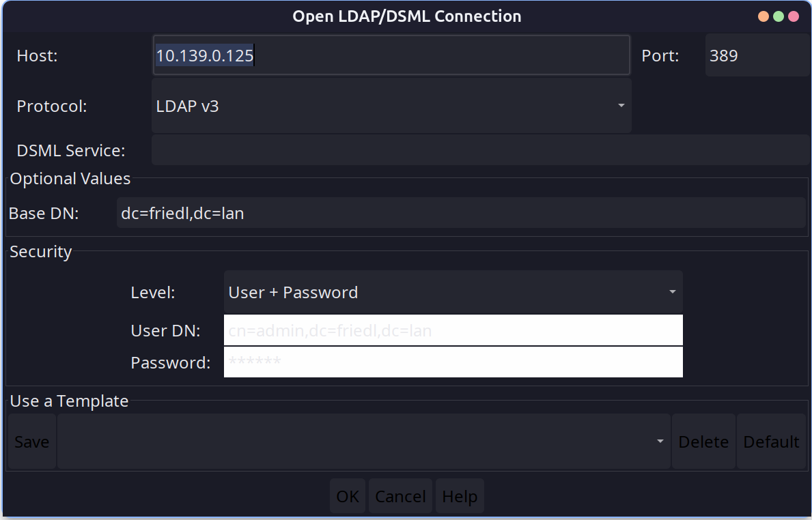Focus the Password field
The image size is (812, 520).
[453, 362]
